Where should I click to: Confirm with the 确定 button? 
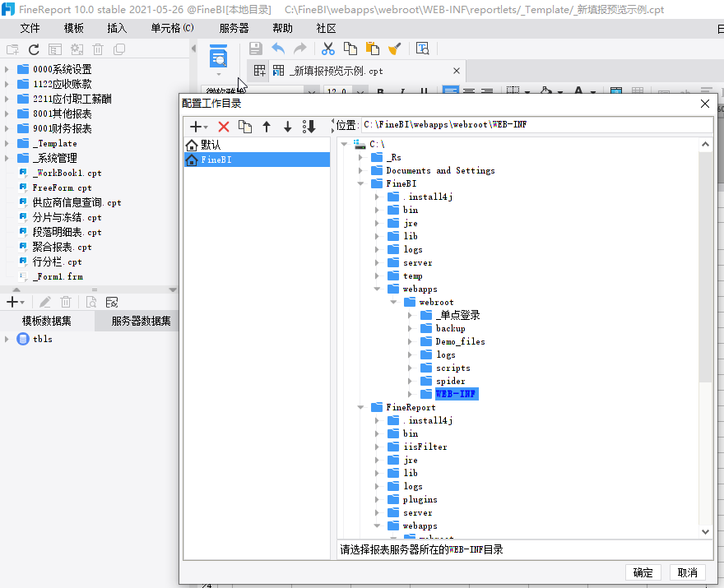[x=643, y=572]
